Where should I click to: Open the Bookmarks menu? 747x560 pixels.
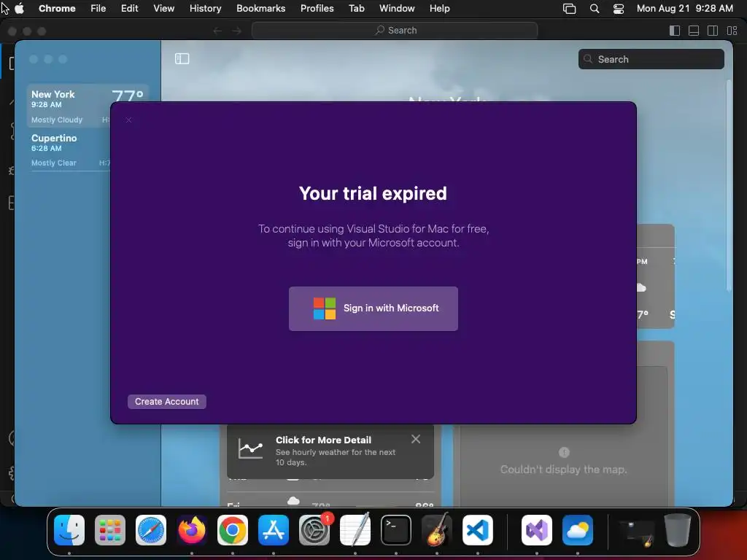point(260,8)
